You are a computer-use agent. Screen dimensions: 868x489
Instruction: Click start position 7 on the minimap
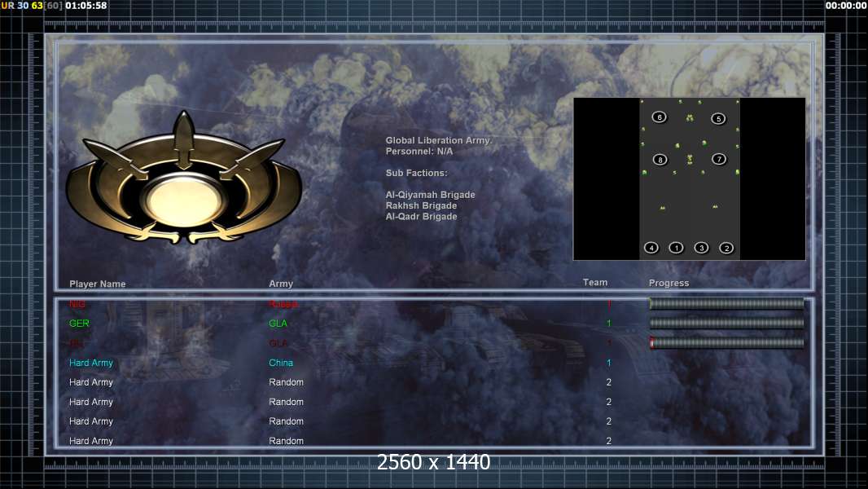pos(718,159)
